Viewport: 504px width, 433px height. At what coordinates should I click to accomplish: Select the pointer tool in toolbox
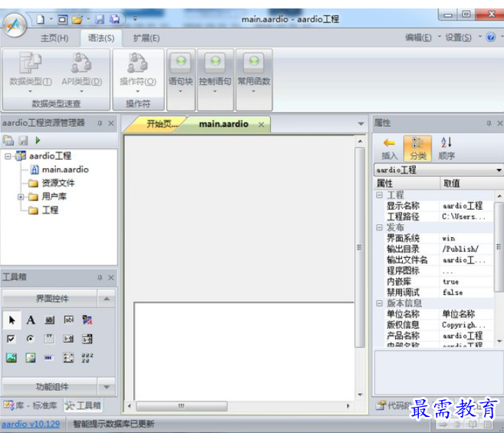click(12, 320)
